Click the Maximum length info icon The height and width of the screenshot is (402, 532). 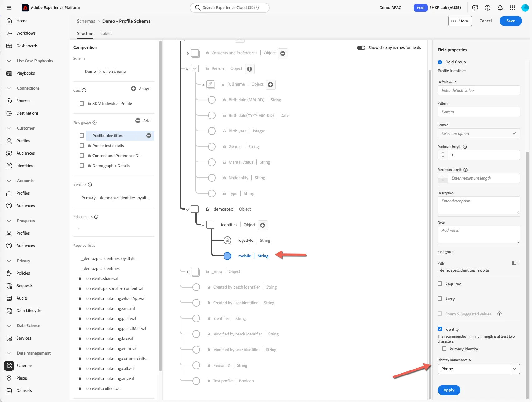click(465, 170)
